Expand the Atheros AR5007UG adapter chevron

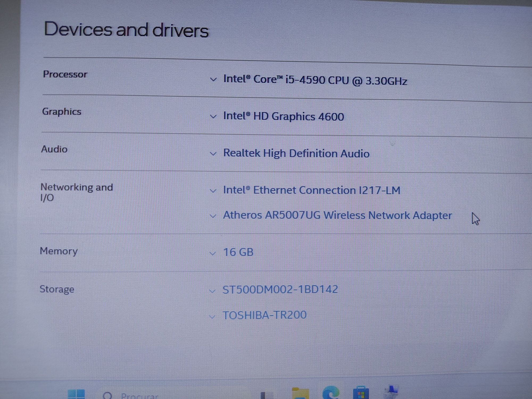(213, 216)
